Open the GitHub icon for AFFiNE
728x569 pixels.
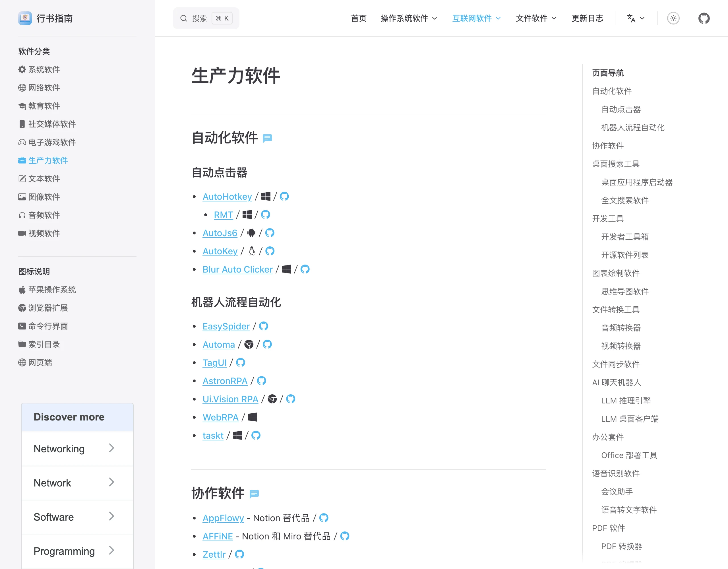pos(345,536)
